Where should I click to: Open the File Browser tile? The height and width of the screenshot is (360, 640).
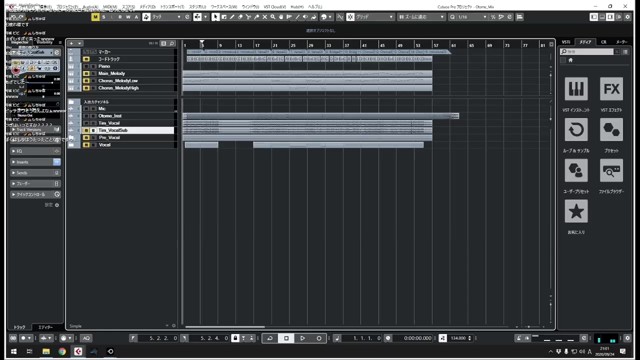tap(611, 171)
